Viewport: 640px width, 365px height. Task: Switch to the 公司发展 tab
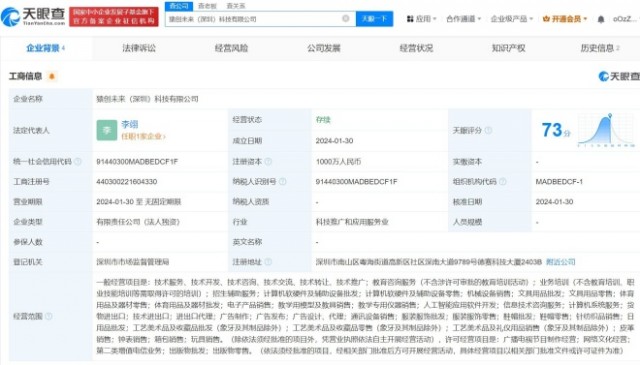[x=324, y=48]
